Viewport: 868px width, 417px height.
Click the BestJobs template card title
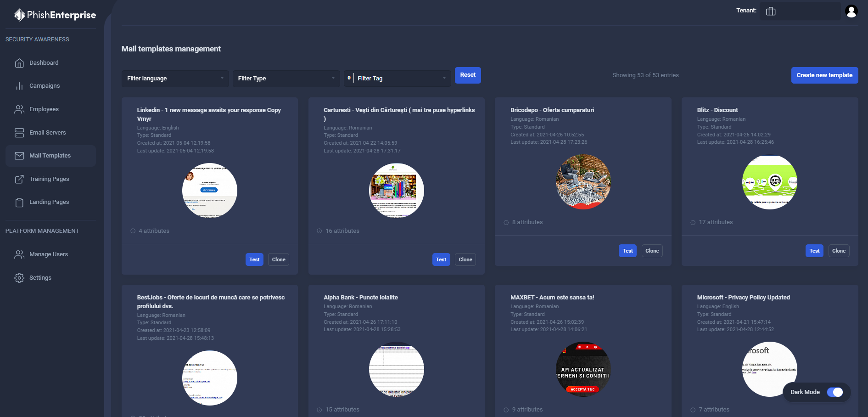211,302
